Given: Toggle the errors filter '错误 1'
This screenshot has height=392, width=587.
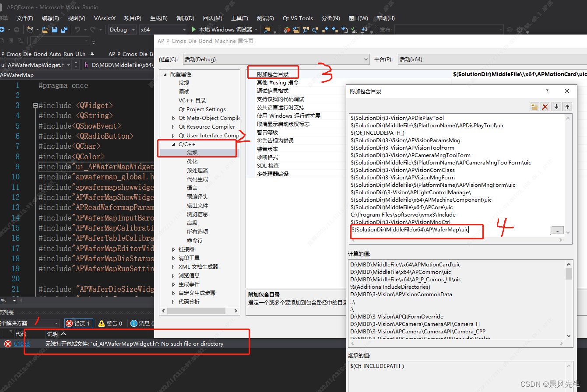Looking at the screenshot, I should (x=78, y=323).
